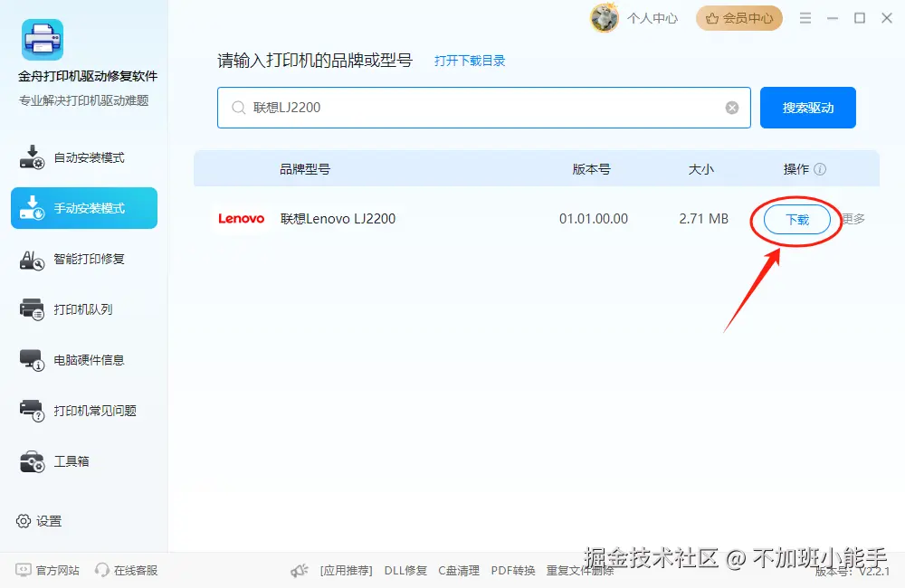Click the 打印机常见问题 question icon
This screenshot has height=588, width=905.
pos(32,411)
